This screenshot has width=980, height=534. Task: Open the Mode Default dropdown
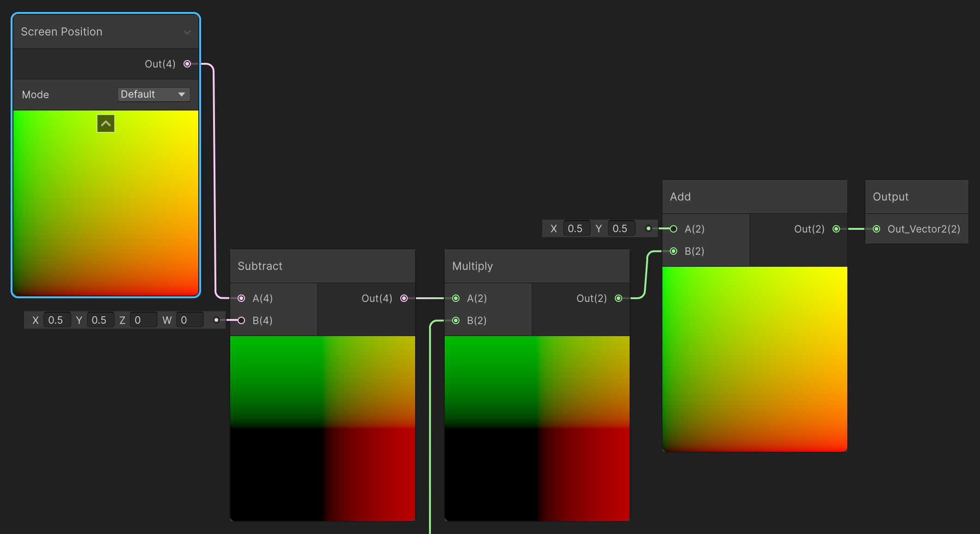pyautogui.click(x=153, y=94)
